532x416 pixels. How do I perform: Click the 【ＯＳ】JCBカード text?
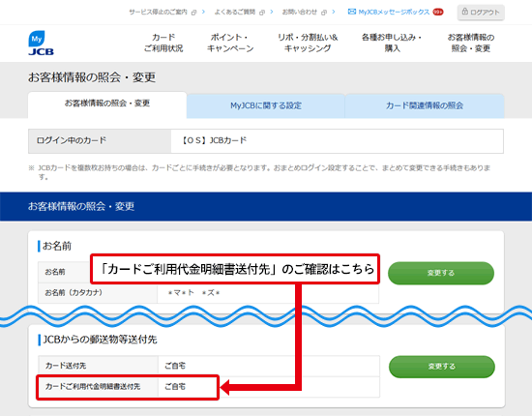tap(214, 140)
